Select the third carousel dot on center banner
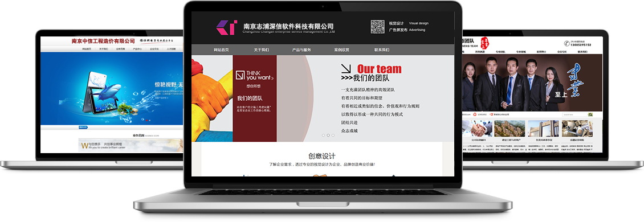The height and width of the screenshot is (222, 644). click(333, 135)
